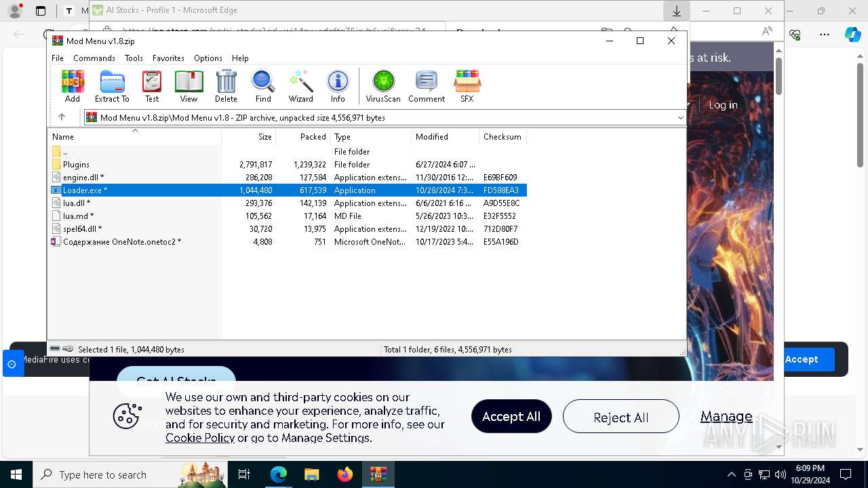Go up one folder level arrow
Viewport: 868px width, 488px height.
(x=62, y=117)
